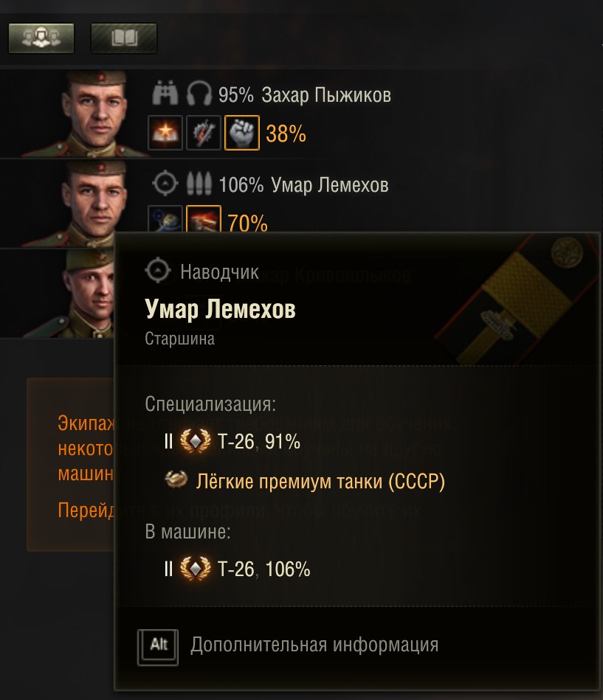The width and height of the screenshot is (603, 700).
Task: Click the crosshair gunner icon beside 106%
Action: [165, 184]
